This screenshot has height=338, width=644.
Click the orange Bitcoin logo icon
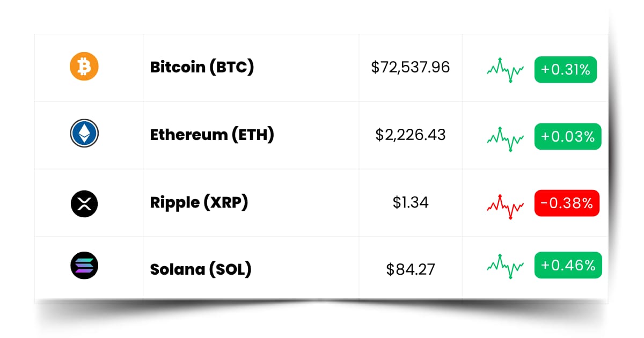pyautogui.click(x=84, y=67)
